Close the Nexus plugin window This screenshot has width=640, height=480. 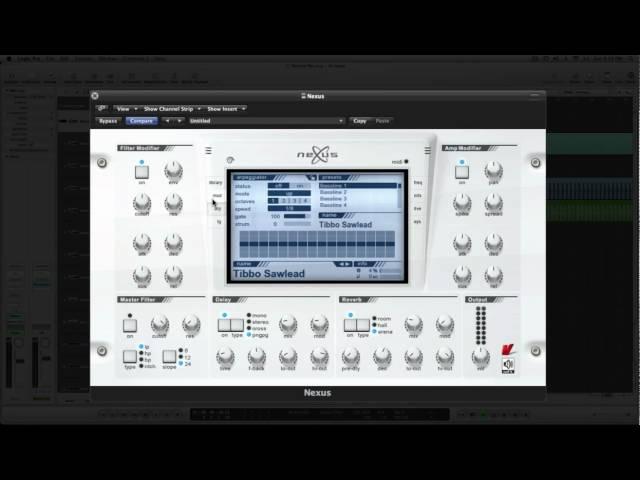click(x=95, y=96)
